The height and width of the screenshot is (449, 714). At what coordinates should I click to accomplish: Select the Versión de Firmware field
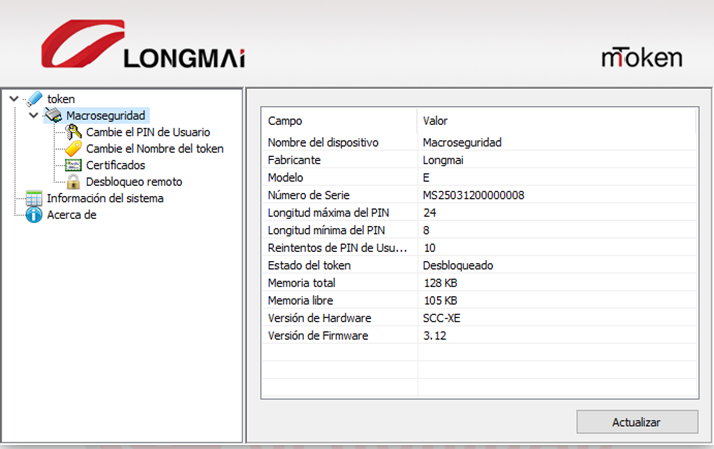pyautogui.click(x=318, y=336)
